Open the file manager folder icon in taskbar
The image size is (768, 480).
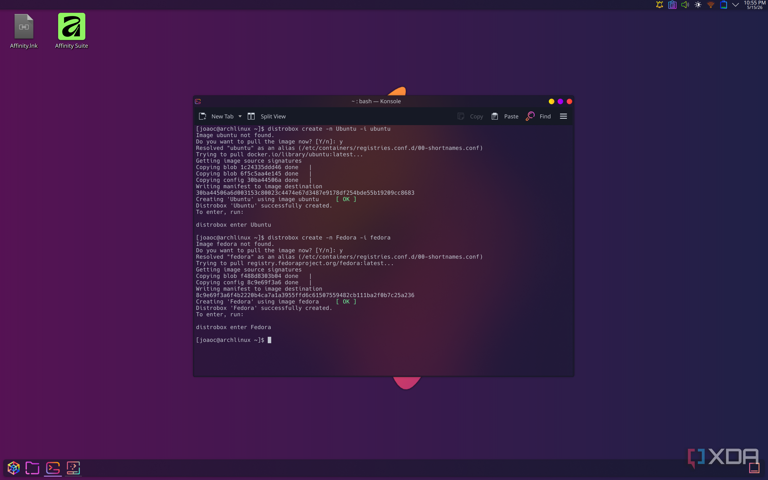(32, 468)
